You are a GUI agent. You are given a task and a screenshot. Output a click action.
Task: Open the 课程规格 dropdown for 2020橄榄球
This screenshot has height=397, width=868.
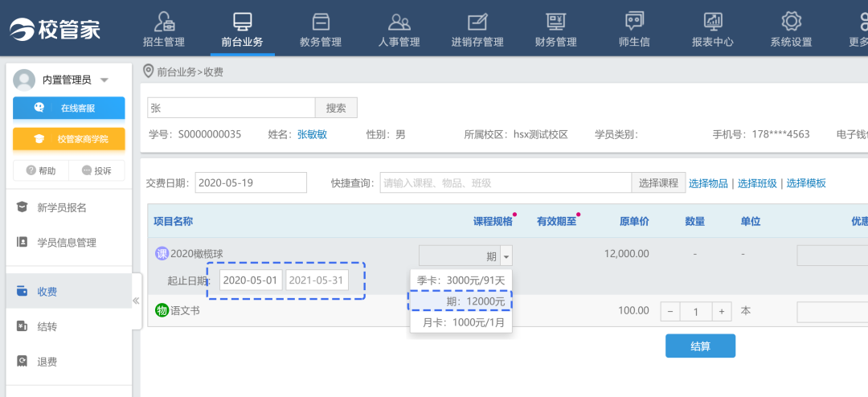[x=506, y=256]
